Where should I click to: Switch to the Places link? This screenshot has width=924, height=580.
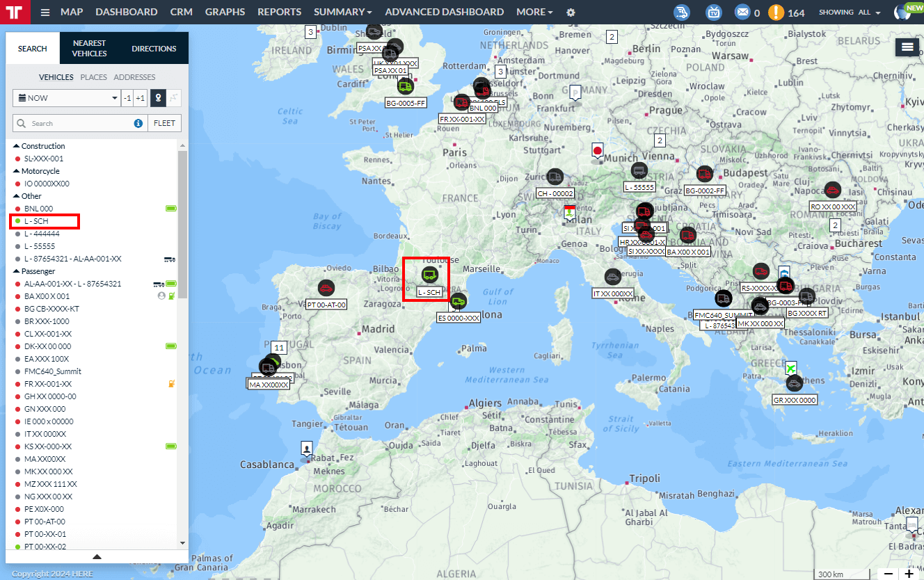(x=93, y=77)
